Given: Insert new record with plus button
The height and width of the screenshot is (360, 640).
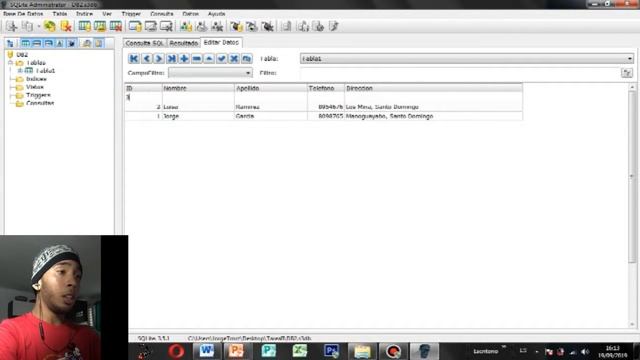Looking at the screenshot, I should click(184, 59).
